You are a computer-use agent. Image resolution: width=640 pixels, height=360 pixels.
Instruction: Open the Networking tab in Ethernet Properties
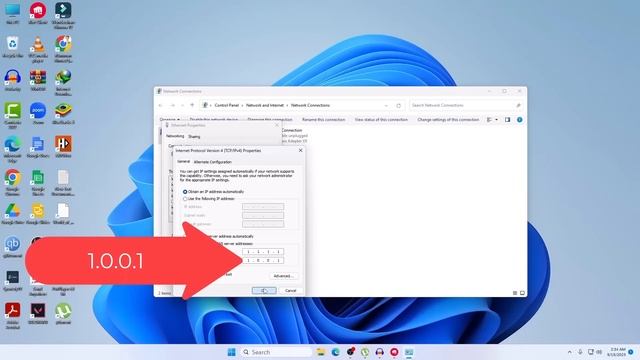pyautogui.click(x=175, y=136)
